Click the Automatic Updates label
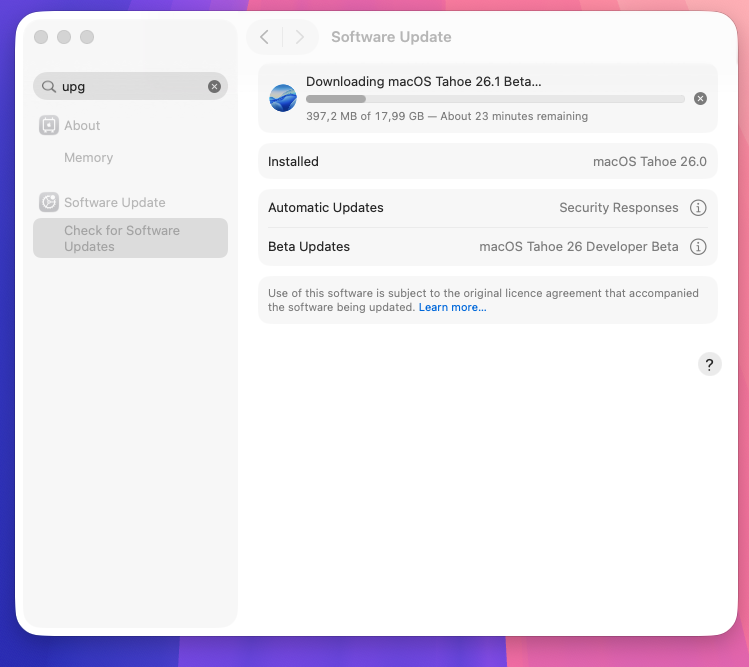Viewport: 749px width, 667px height. [x=325, y=208]
